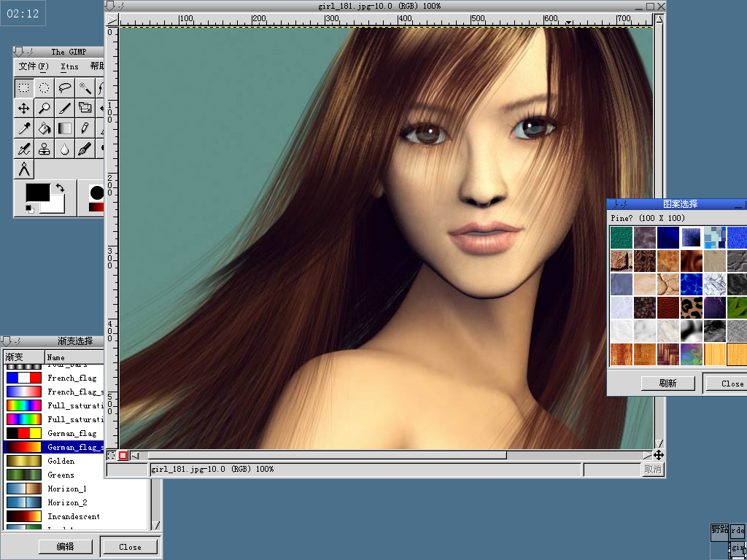Select the Golden gradient in list
The width and height of the screenshot is (747, 560).
[x=61, y=461]
